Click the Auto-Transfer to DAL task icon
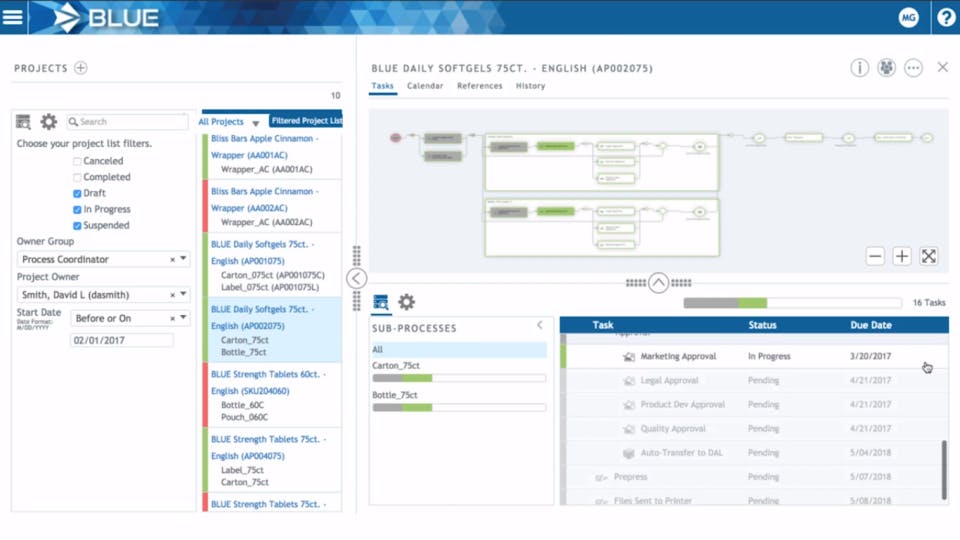 pos(629,453)
